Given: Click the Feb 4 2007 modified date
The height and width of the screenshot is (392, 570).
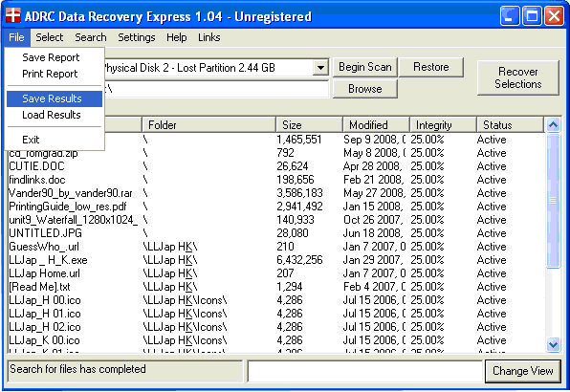Looking at the screenshot, I should tap(375, 287).
